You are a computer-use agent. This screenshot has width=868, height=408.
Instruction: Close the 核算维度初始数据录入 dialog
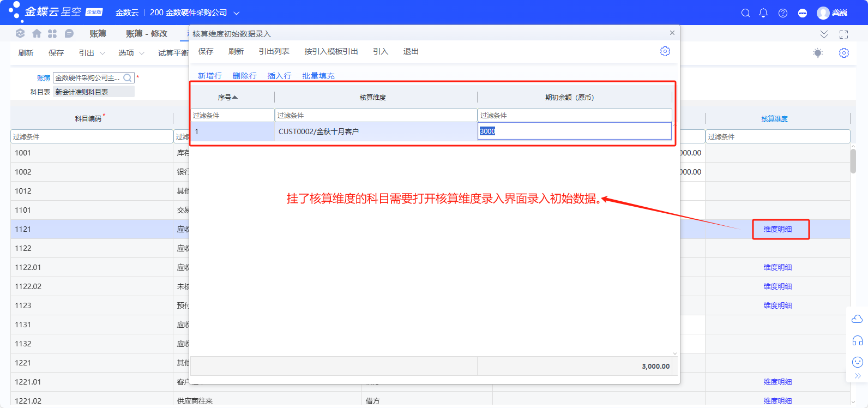[672, 33]
